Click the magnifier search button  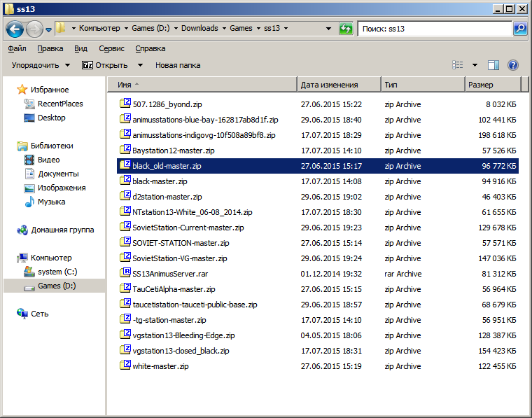pos(520,29)
